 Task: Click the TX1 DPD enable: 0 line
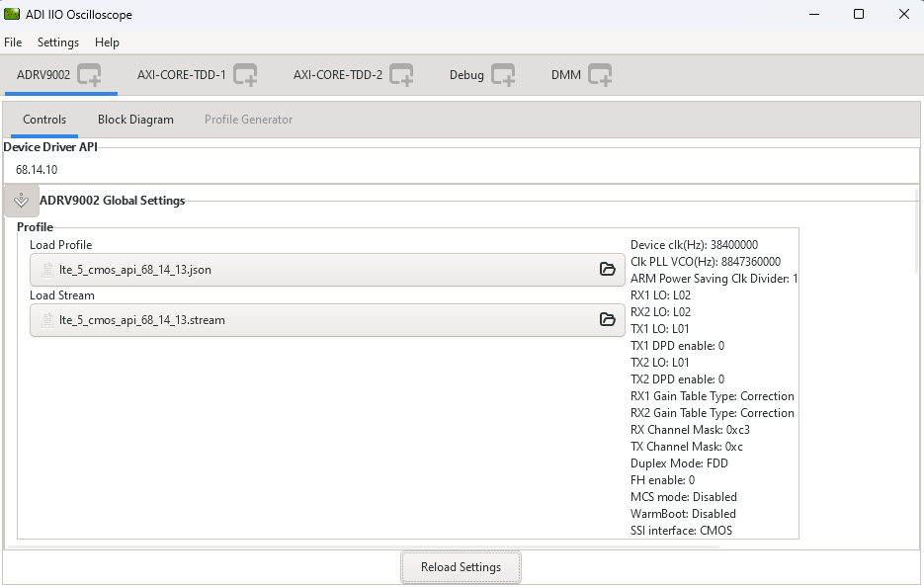pyautogui.click(x=677, y=345)
